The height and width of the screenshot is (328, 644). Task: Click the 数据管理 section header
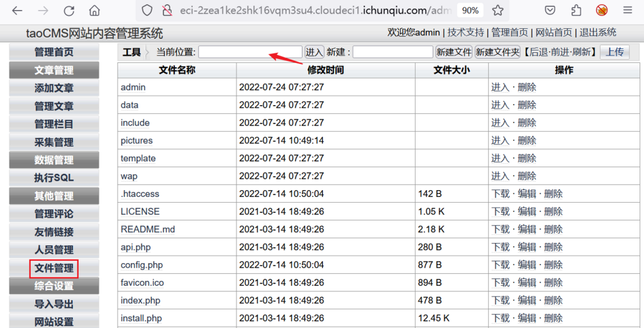(54, 161)
